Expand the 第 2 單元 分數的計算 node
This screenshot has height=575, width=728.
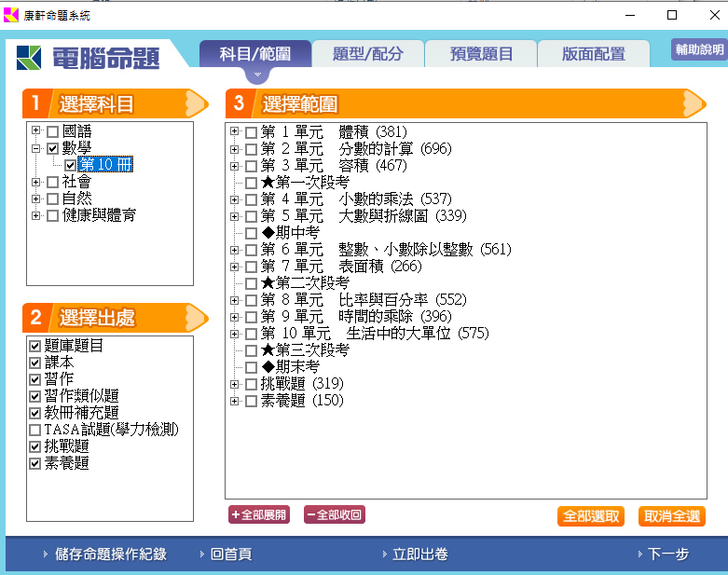(x=235, y=149)
